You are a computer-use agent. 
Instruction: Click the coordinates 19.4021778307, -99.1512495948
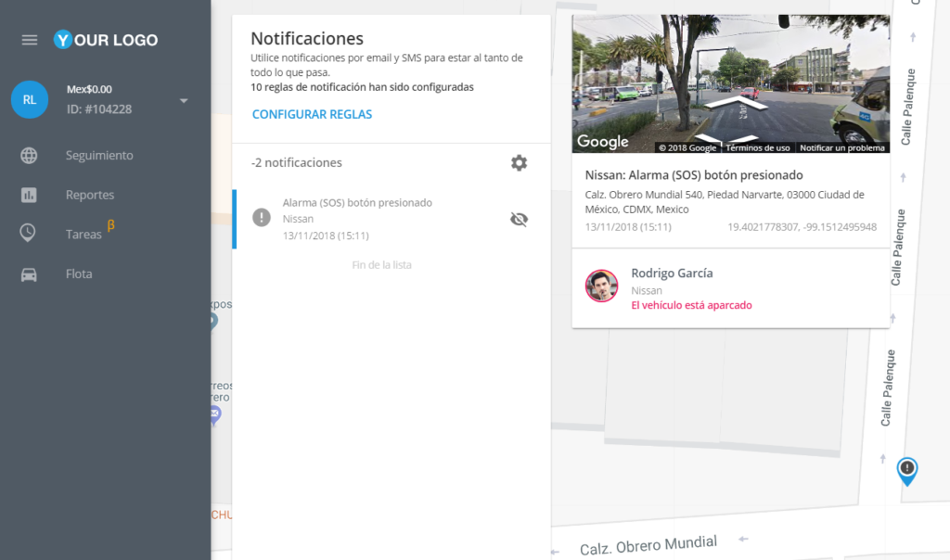(x=802, y=227)
